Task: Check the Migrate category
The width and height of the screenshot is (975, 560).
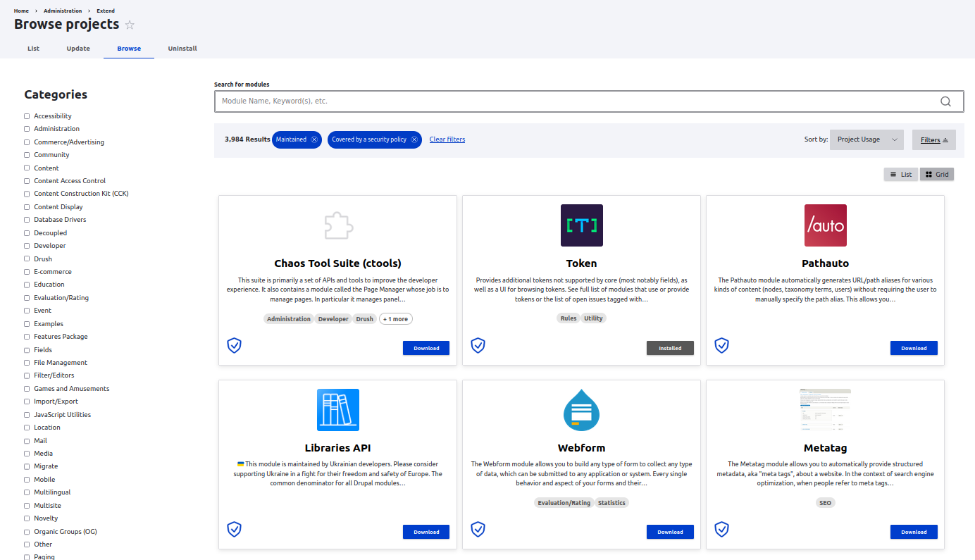Action: tap(27, 466)
